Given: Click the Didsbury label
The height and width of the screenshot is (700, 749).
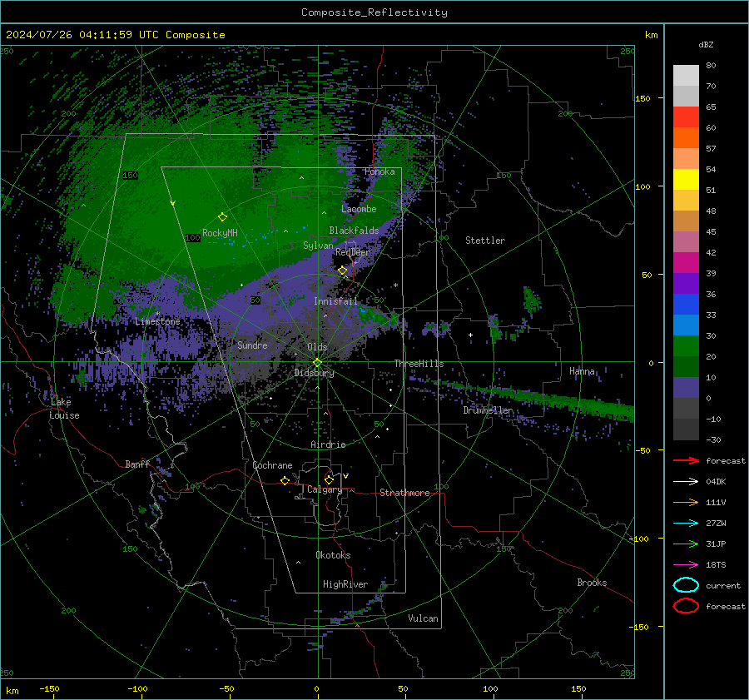Looking at the screenshot, I should coord(314,373).
